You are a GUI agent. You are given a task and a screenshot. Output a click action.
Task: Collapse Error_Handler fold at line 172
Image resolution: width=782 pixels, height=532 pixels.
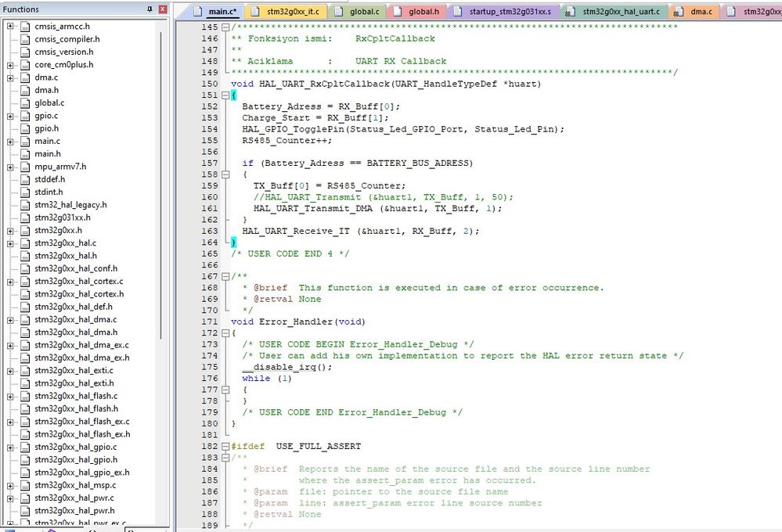[x=225, y=332]
